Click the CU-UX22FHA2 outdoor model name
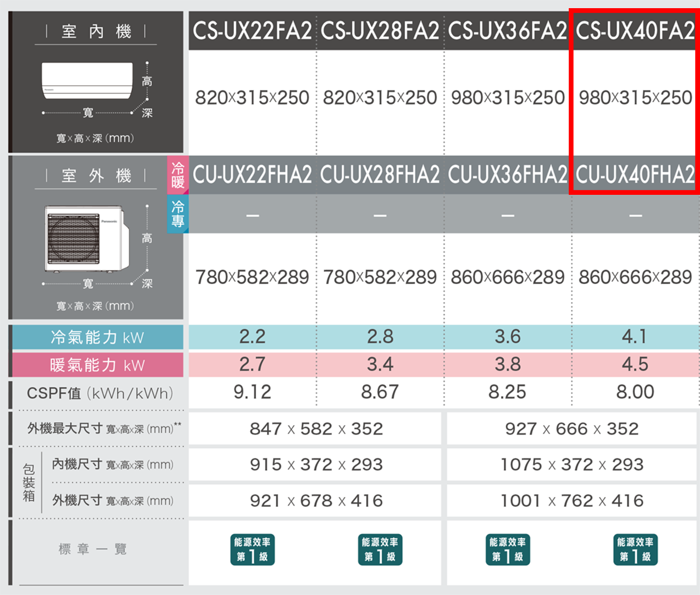 coord(252,175)
